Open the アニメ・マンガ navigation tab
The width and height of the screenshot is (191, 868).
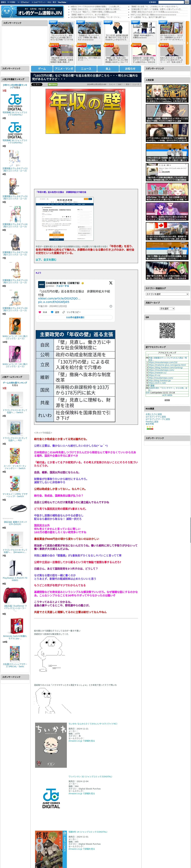tap(64, 69)
